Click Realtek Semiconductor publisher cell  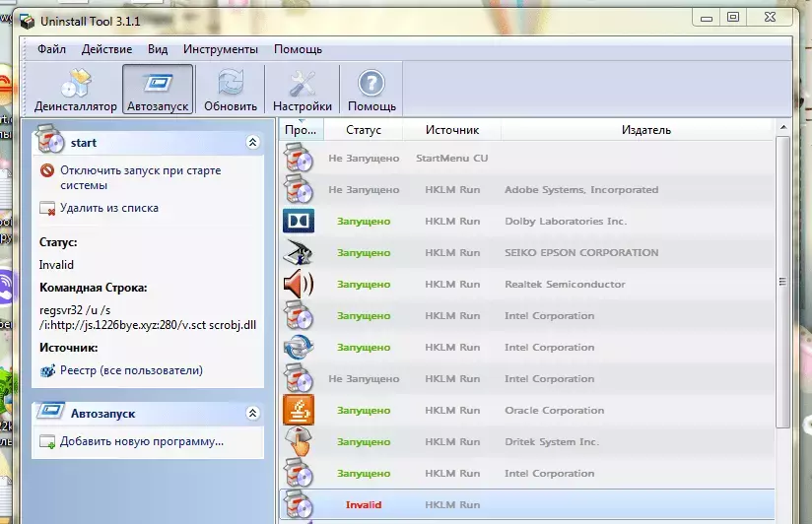pyautogui.click(x=565, y=285)
